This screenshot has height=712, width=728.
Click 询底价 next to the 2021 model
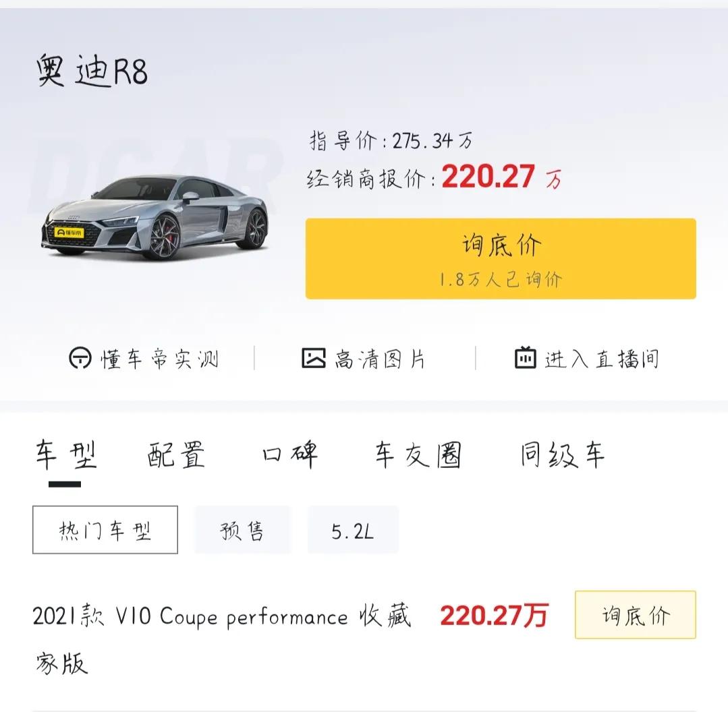pos(634,616)
